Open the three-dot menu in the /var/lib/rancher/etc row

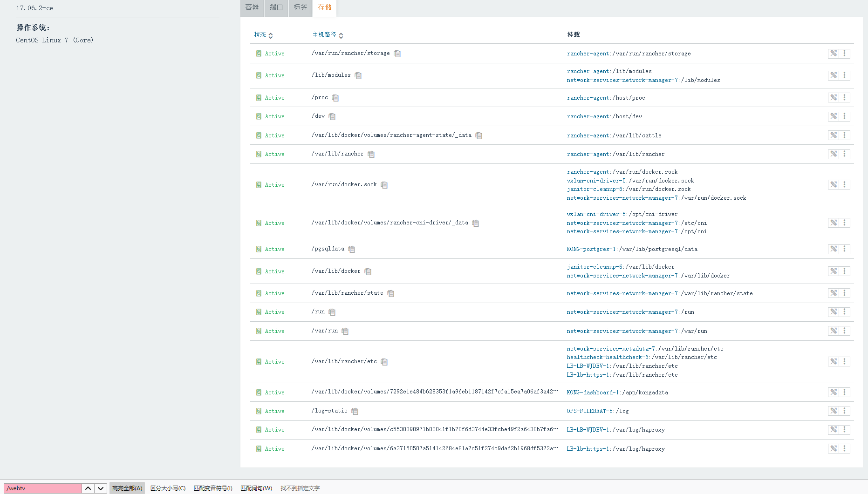pyautogui.click(x=844, y=362)
